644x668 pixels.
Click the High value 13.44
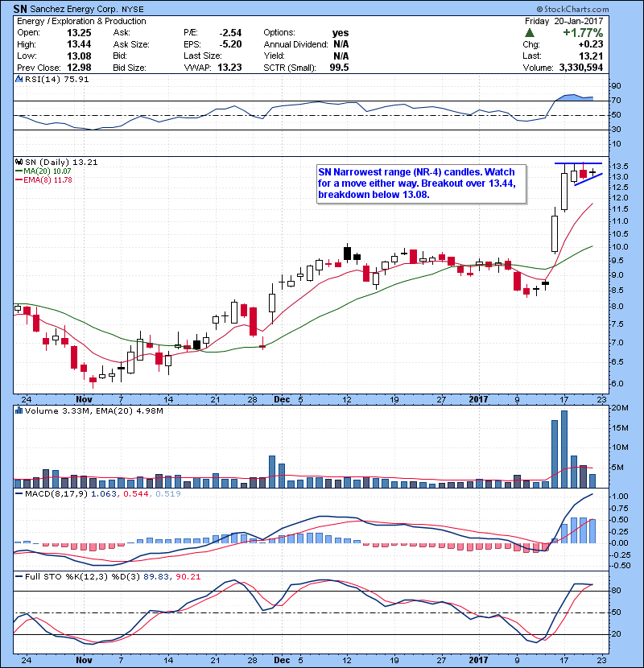pos(79,44)
